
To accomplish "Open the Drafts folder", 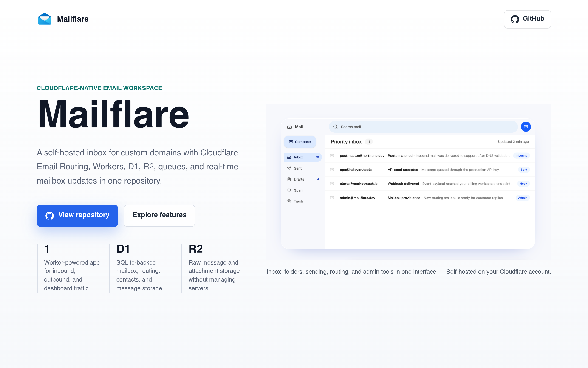I will tap(303, 179).
